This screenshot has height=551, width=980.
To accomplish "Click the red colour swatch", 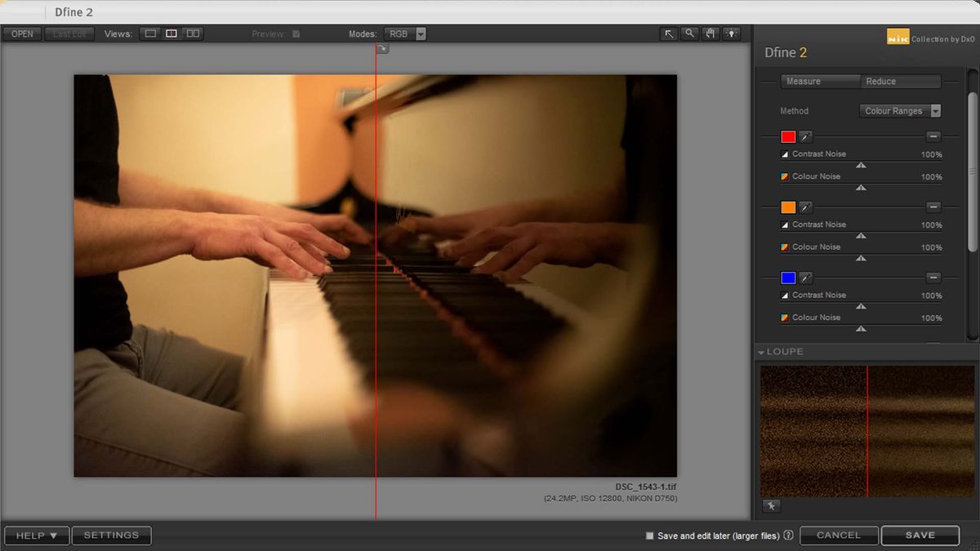I will tap(788, 137).
